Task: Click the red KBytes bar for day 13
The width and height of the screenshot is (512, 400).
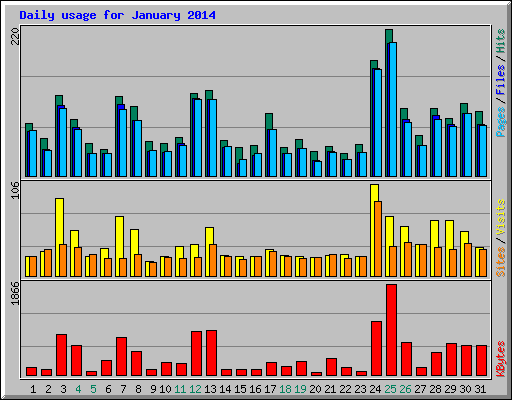Action: (211, 353)
